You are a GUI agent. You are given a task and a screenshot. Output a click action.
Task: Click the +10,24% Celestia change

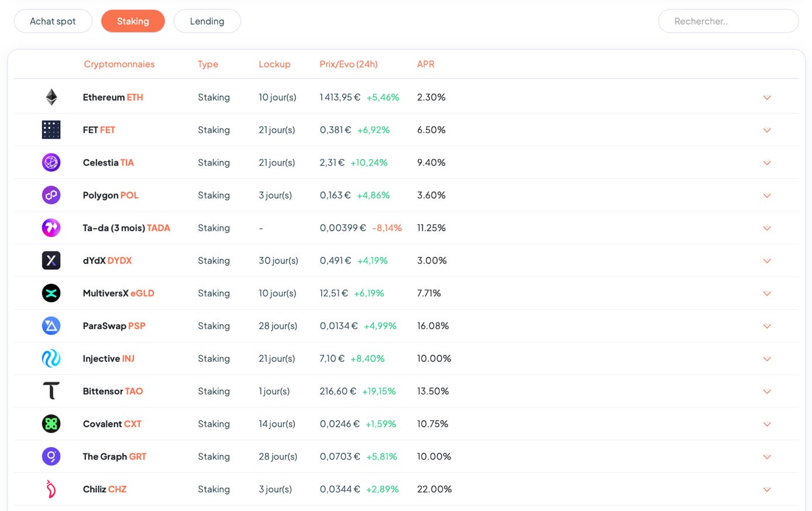(x=369, y=162)
